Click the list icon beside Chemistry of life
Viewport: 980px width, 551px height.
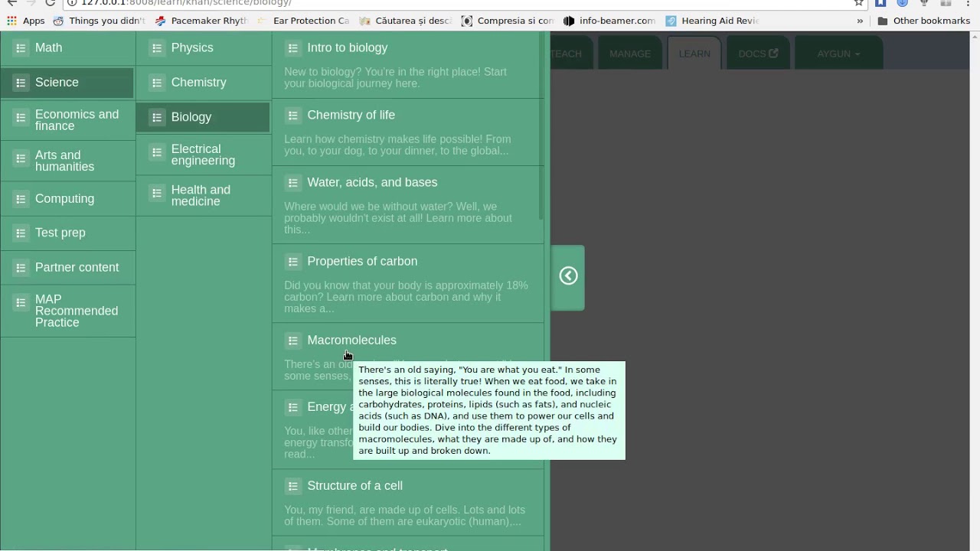click(292, 116)
